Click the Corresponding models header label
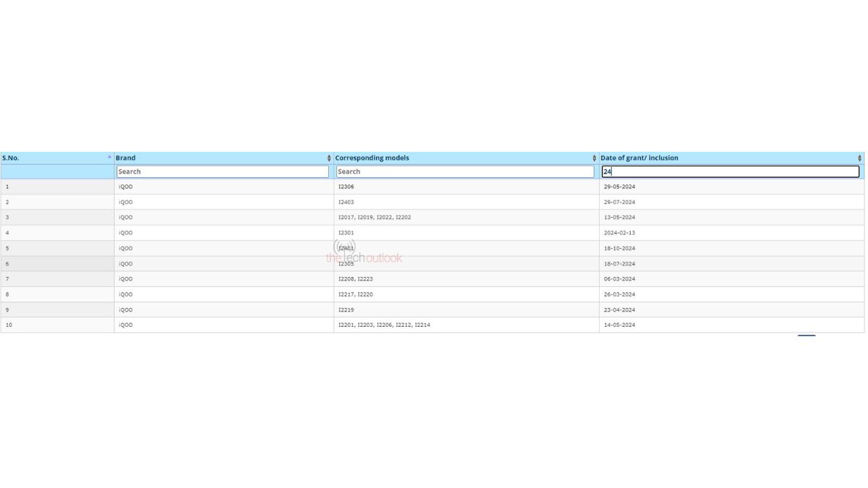This screenshot has height=488, width=868. [x=372, y=158]
